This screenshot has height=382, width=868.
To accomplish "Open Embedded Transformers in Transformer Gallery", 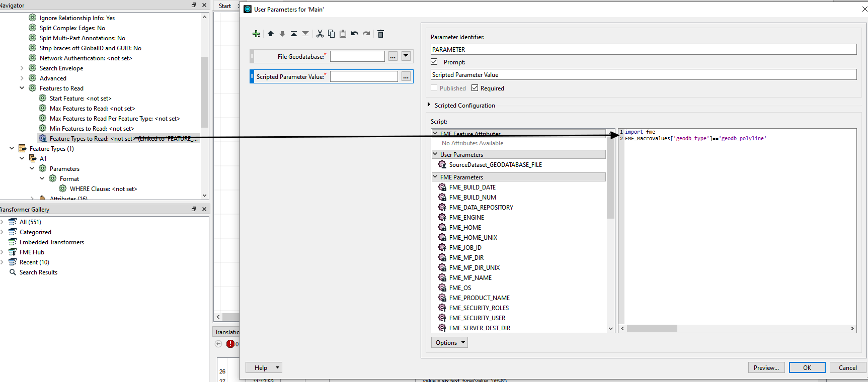I will pos(52,242).
